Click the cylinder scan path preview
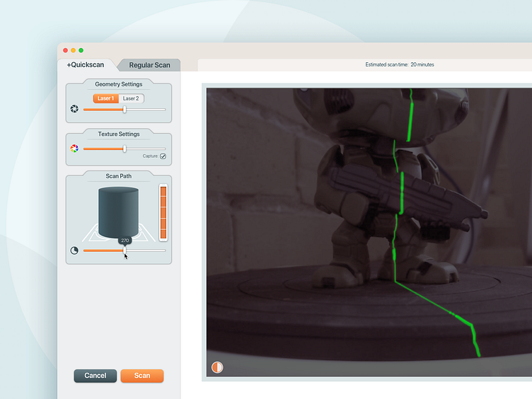Image resolution: width=532 pixels, height=399 pixels. coord(118,212)
